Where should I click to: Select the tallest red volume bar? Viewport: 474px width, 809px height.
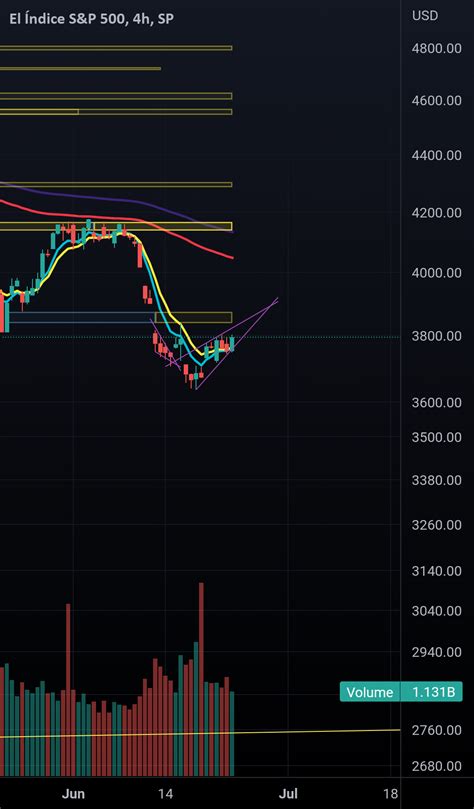pos(201,679)
